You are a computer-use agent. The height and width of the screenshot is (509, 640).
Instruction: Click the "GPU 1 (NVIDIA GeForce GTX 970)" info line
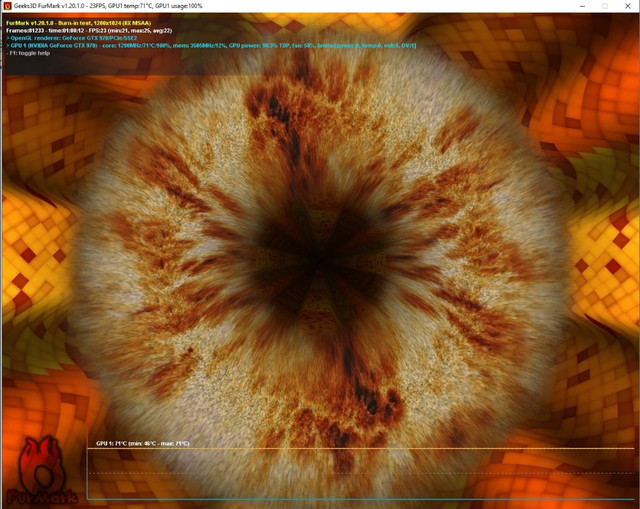click(211, 45)
